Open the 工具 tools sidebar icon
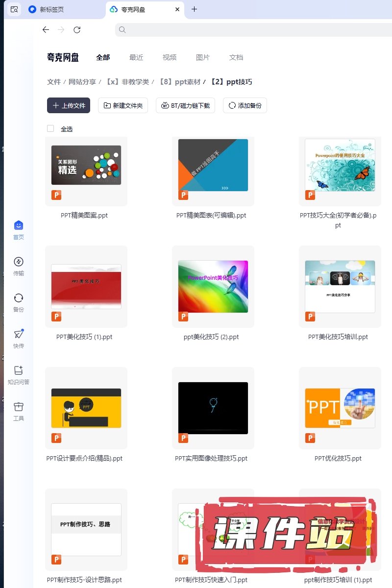 tap(19, 407)
